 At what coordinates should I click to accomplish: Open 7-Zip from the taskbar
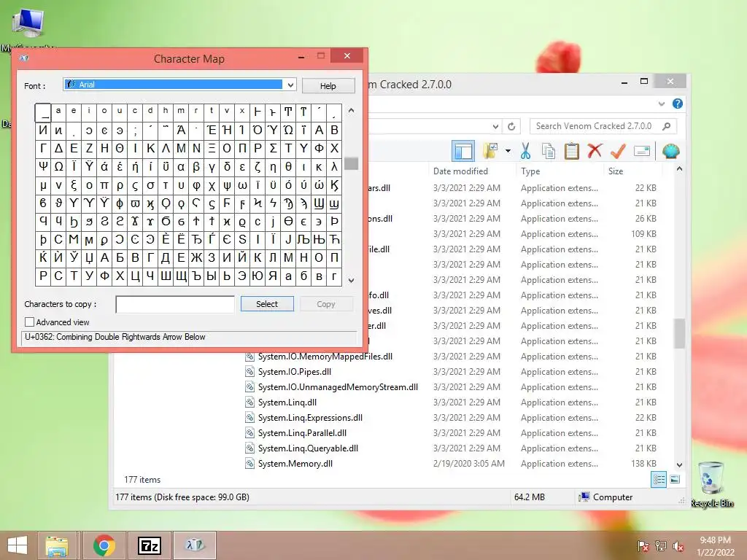149,545
